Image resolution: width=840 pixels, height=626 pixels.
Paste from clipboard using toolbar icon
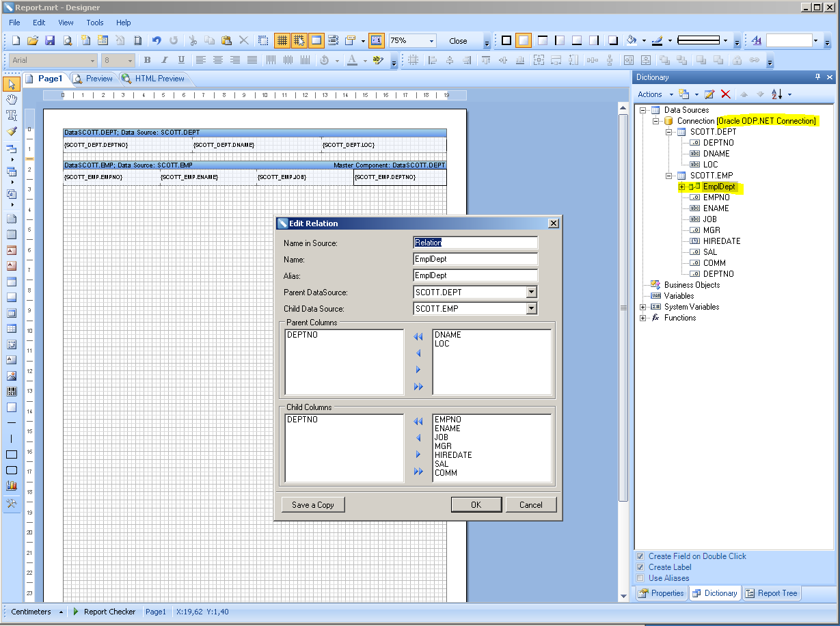point(226,41)
